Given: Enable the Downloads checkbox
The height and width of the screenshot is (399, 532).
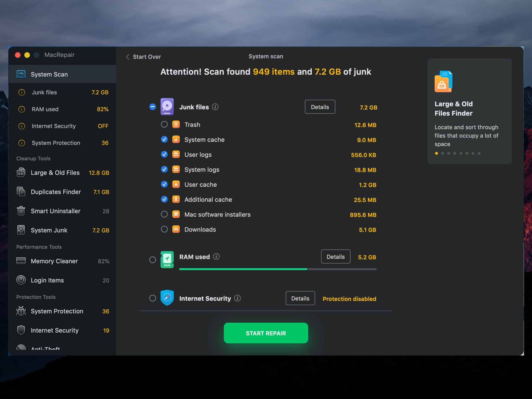Looking at the screenshot, I should point(164,229).
